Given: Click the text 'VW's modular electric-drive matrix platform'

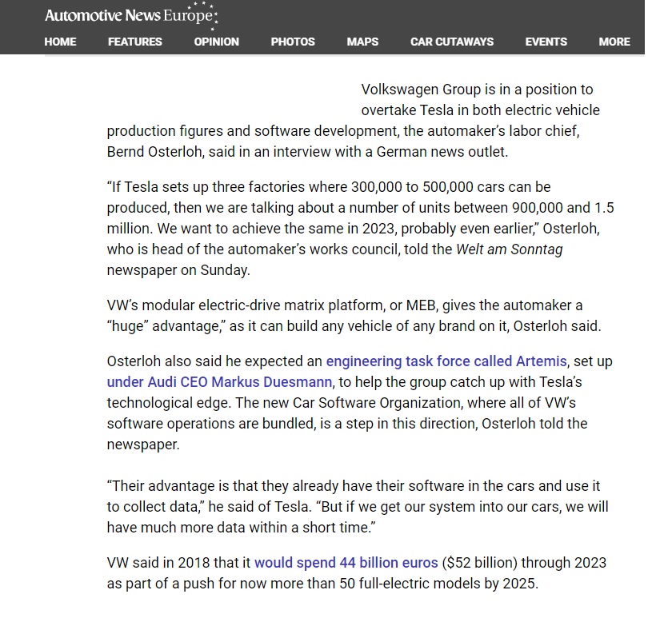Looking at the screenshot, I should (246, 305).
